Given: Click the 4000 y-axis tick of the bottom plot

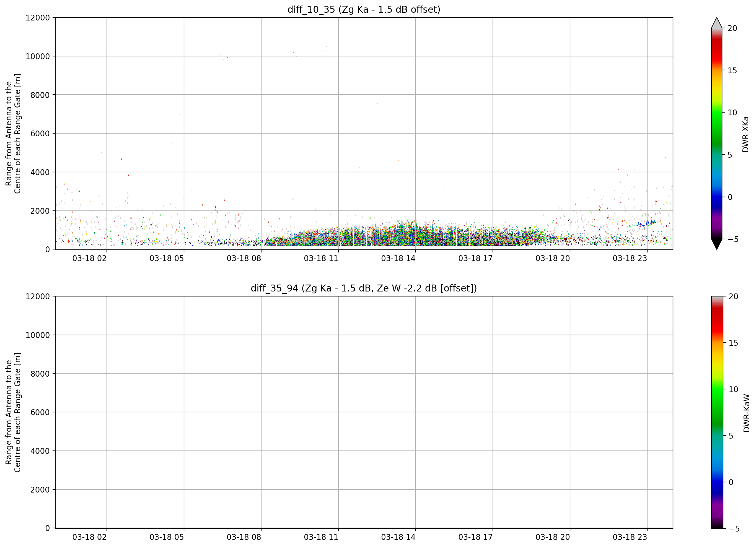Looking at the screenshot, I should click(40, 451).
